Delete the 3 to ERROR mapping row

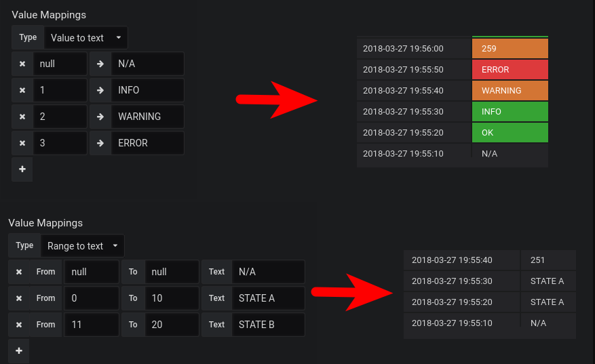pyautogui.click(x=22, y=143)
